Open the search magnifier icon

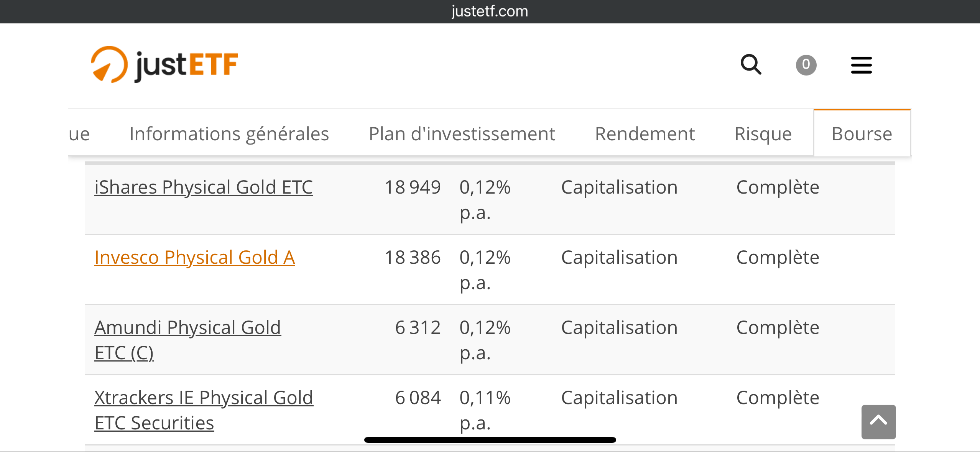(751, 64)
